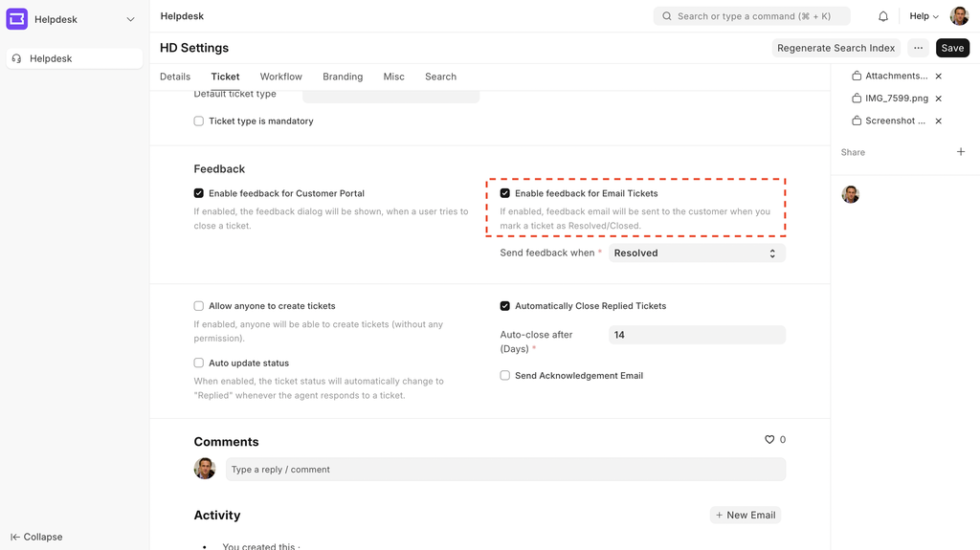Image resolution: width=980 pixels, height=550 pixels.
Task: Open the notifications bell
Action: [x=883, y=16]
